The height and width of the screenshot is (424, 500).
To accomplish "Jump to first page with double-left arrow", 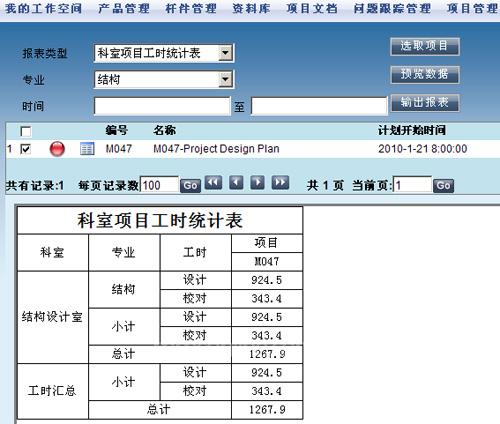I will (x=213, y=183).
